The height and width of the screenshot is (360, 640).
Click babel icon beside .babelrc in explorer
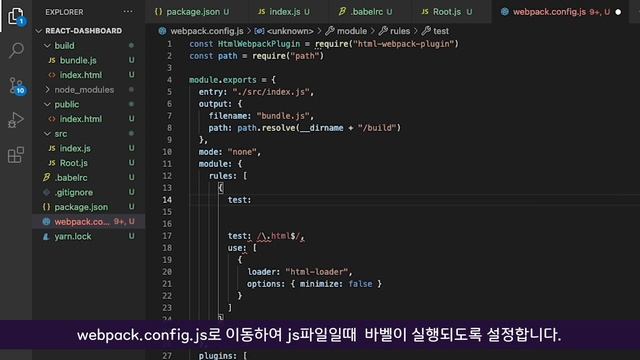point(47,178)
